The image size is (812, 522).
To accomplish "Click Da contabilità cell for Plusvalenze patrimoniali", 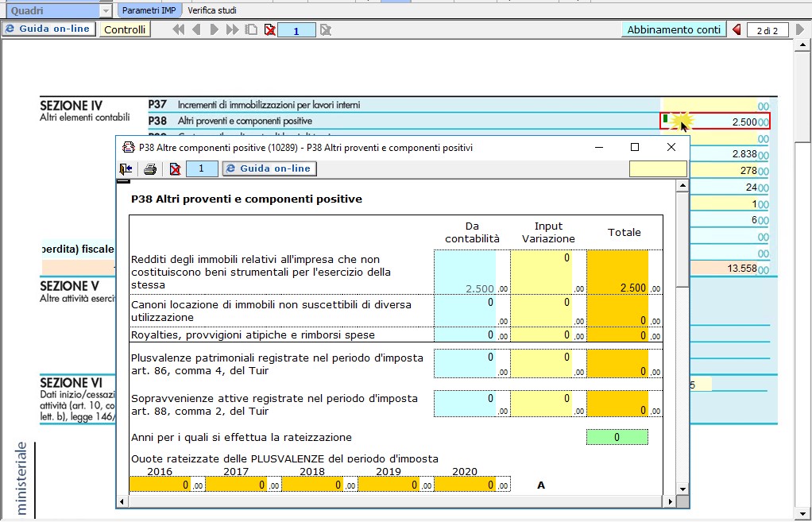I will (x=465, y=364).
